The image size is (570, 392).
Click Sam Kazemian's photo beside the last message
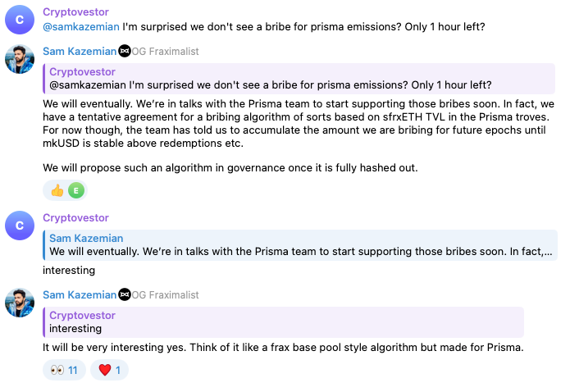click(20, 302)
